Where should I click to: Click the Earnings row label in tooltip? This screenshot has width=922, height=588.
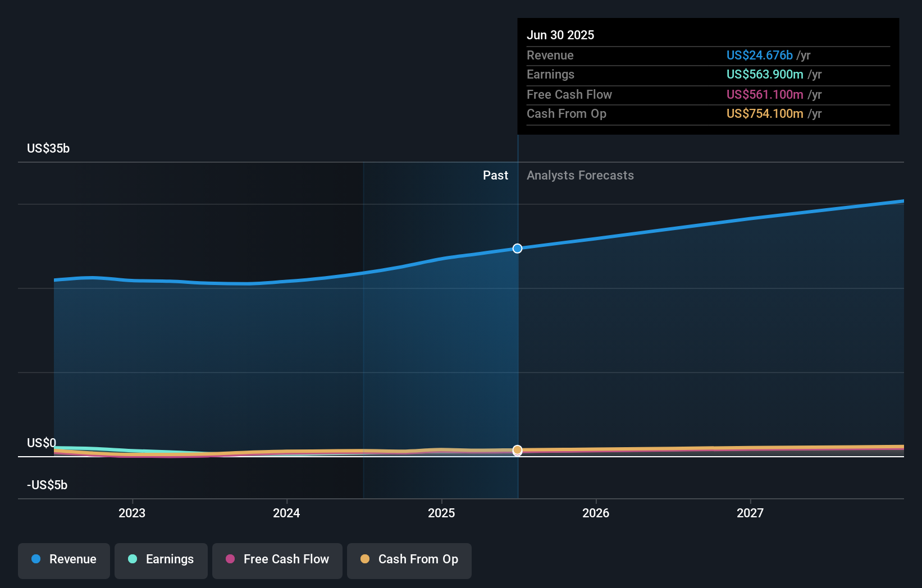(550, 74)
